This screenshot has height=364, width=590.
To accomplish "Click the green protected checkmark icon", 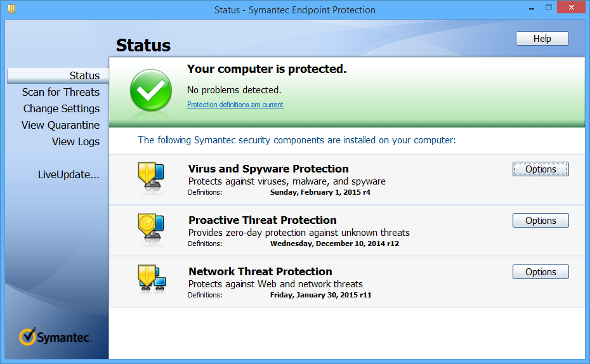I will tap(150, 91).
